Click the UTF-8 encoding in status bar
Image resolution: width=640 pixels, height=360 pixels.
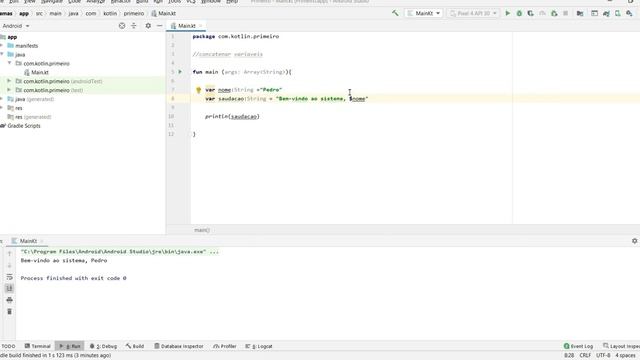coord(603,356)
